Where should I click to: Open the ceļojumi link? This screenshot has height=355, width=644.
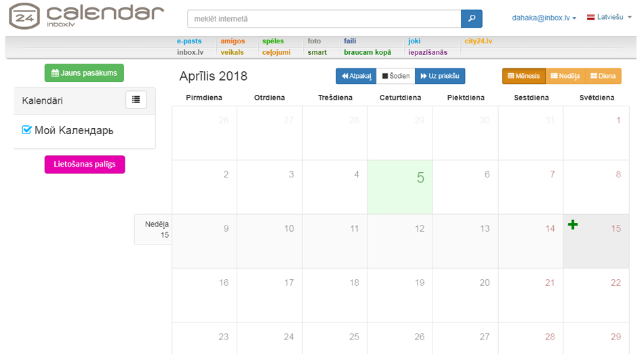(277, 52)
